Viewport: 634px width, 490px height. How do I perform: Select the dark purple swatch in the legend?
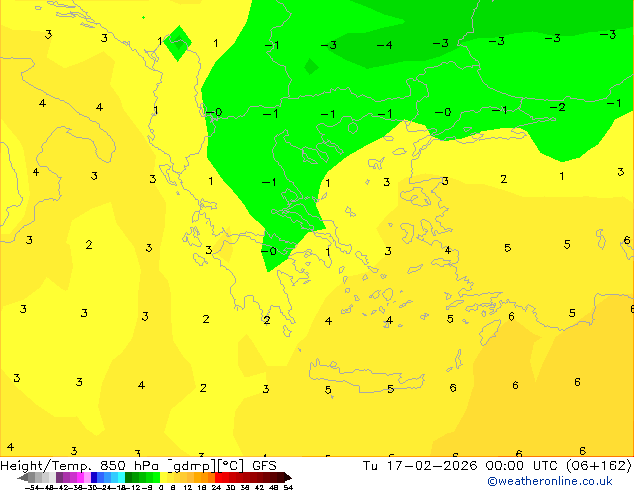click(59, 477)
